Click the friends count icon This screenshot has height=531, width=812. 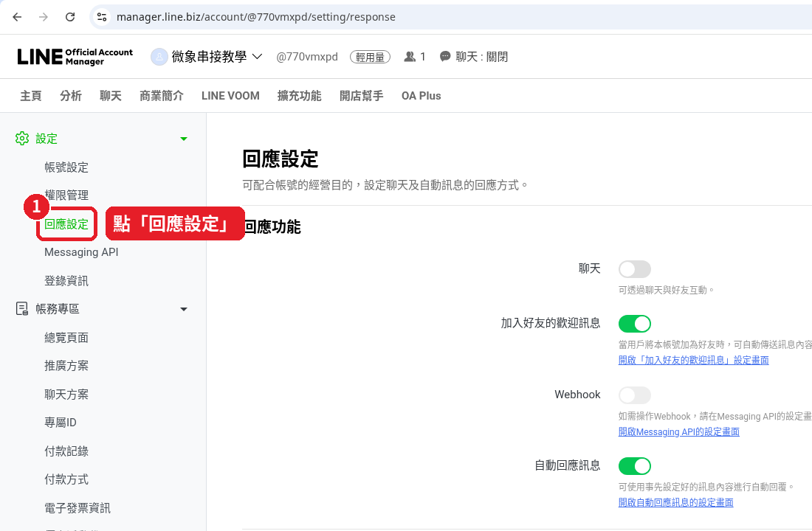pos(410,56)
